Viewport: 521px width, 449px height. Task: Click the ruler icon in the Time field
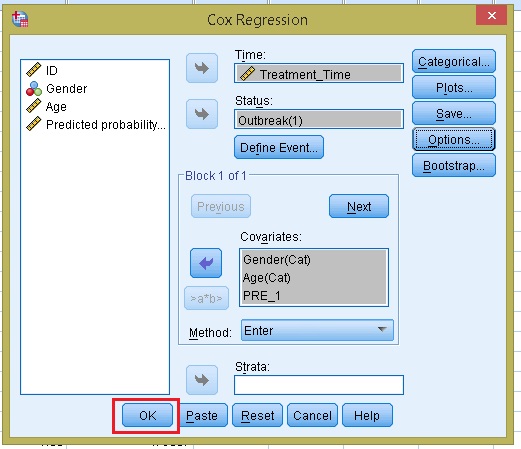point(247,73)
